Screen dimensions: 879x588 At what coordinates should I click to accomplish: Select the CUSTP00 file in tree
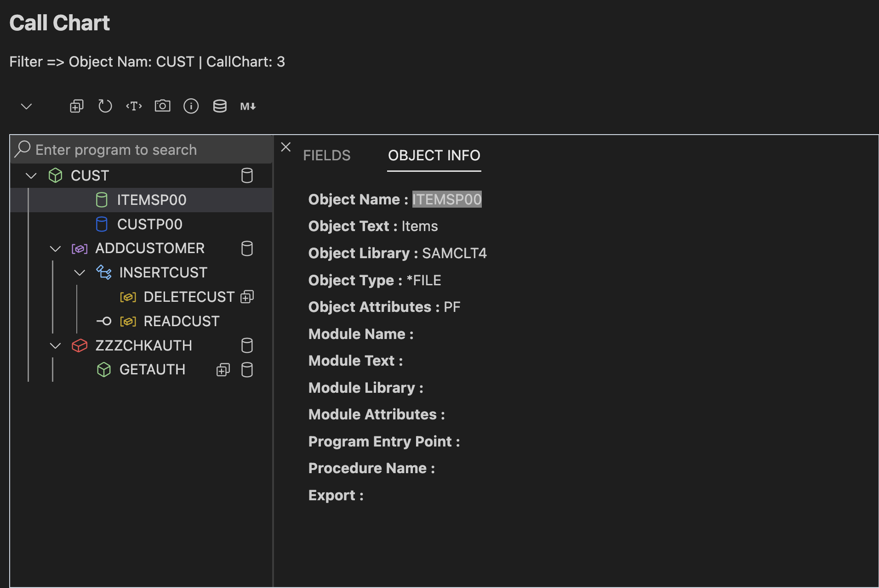(149, 224)
